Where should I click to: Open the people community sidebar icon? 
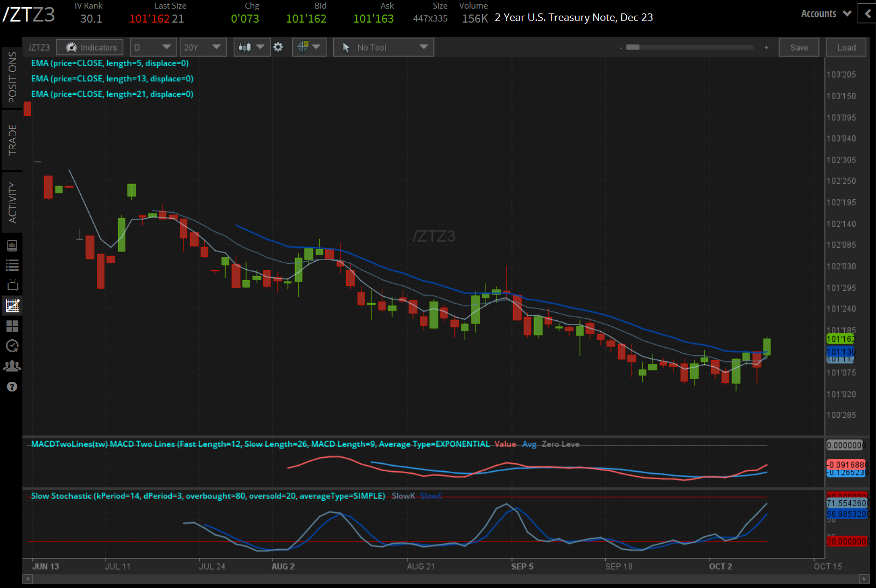click(12, 366)
